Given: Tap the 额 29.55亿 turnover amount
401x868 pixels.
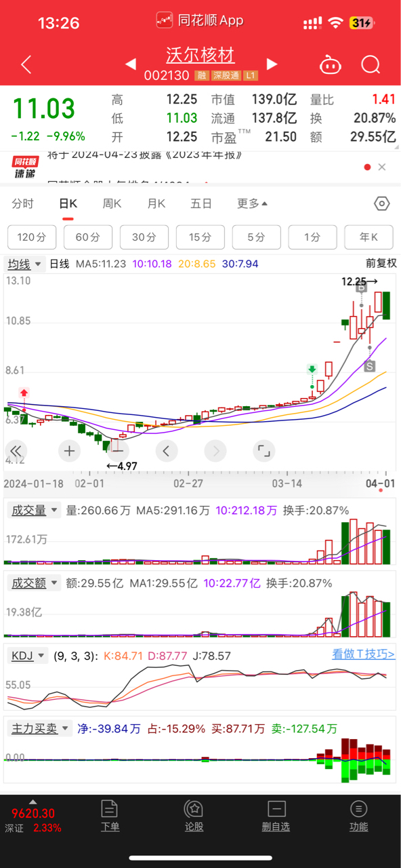Looking at the screenshot, I should coord(373,137).
